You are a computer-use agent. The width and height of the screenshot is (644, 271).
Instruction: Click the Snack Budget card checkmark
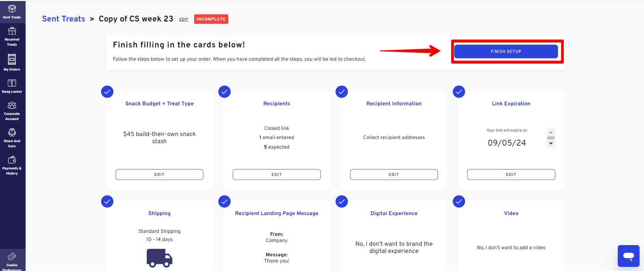point(107,92)
